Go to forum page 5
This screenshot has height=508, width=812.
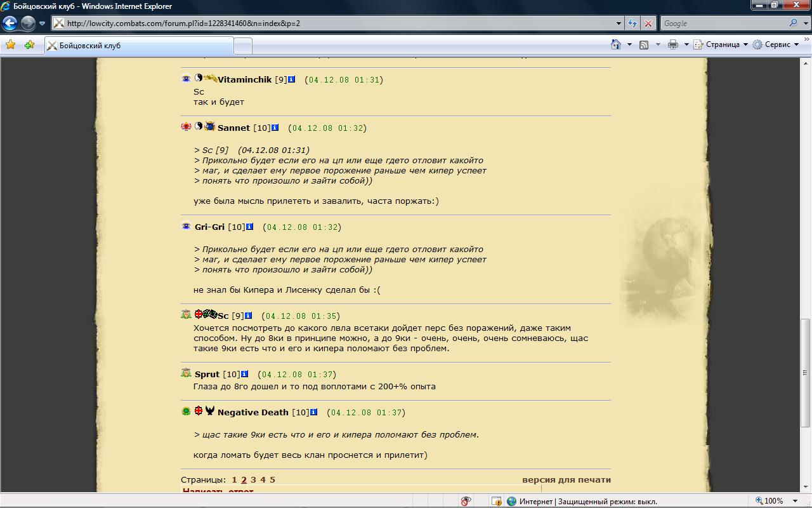click(x=272, y=479)
